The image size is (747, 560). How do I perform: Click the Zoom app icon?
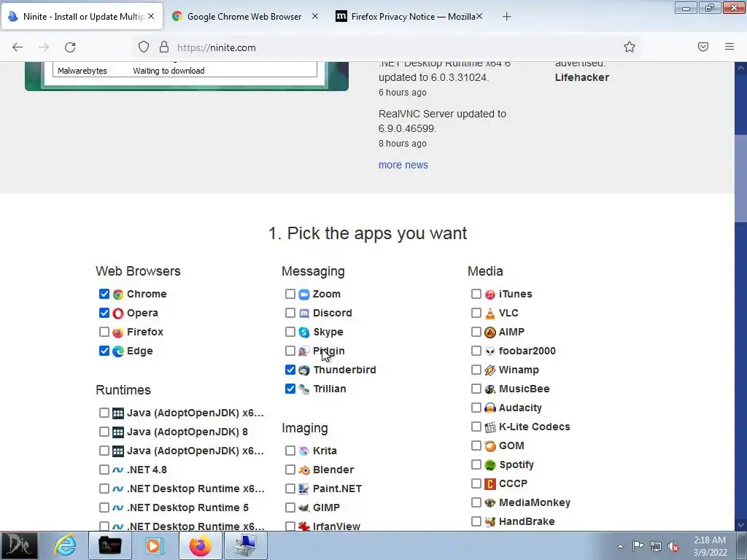(304, 295)
